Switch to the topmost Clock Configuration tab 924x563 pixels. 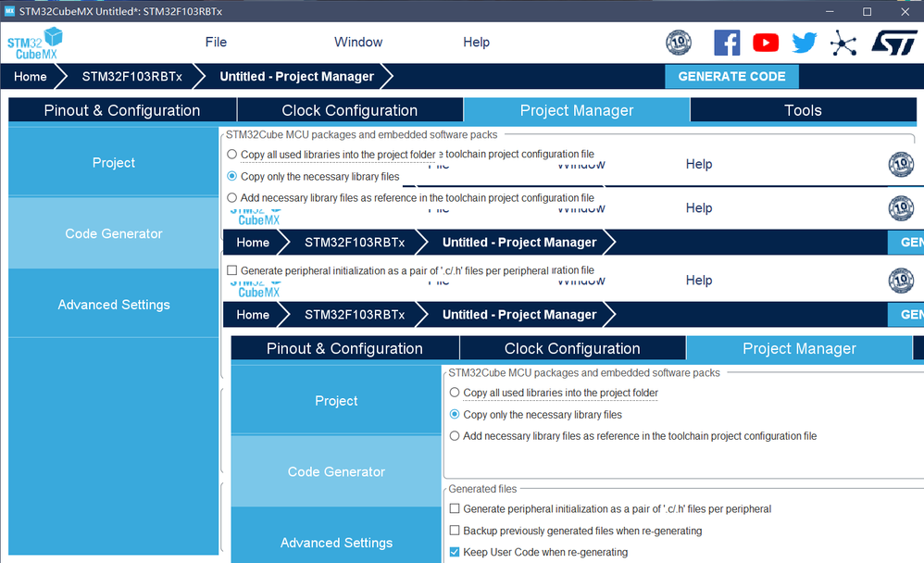pos(349,110)
